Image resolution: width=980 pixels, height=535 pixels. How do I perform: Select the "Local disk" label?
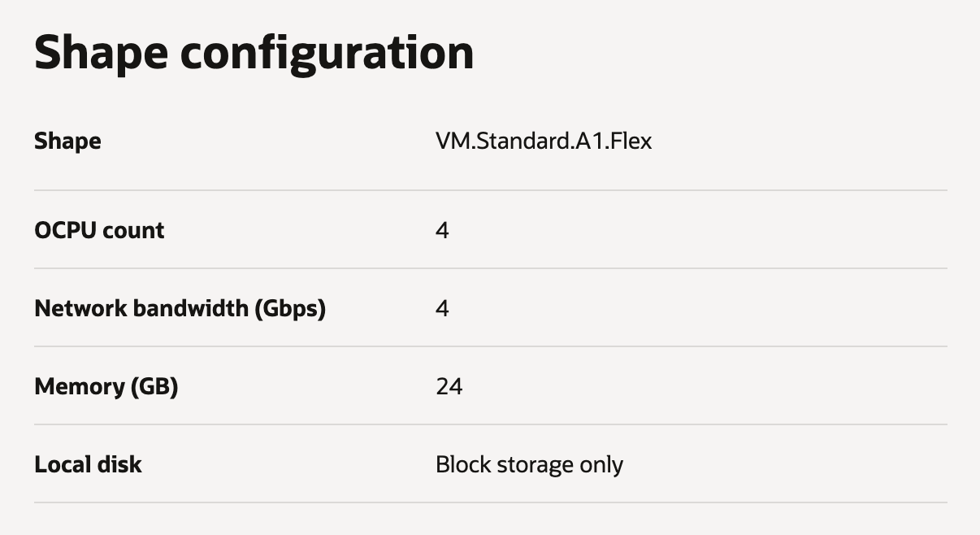point(88,465)
